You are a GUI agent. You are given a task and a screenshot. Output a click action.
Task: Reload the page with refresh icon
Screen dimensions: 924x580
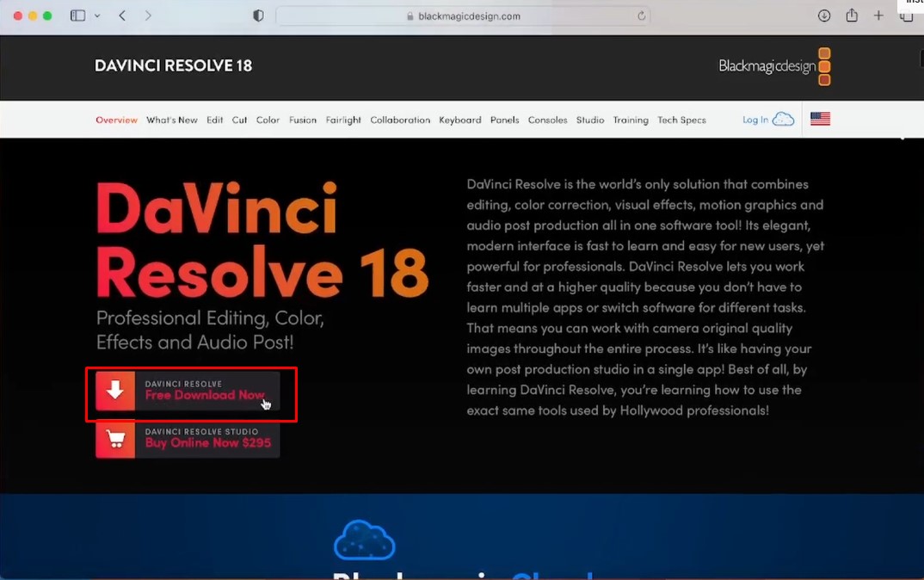click(x=641, y=15)
